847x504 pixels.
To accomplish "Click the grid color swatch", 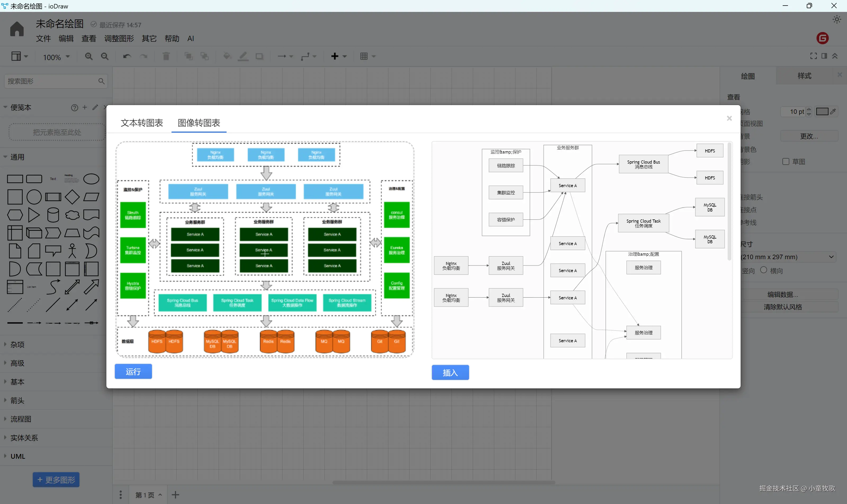I will point(822,112).
